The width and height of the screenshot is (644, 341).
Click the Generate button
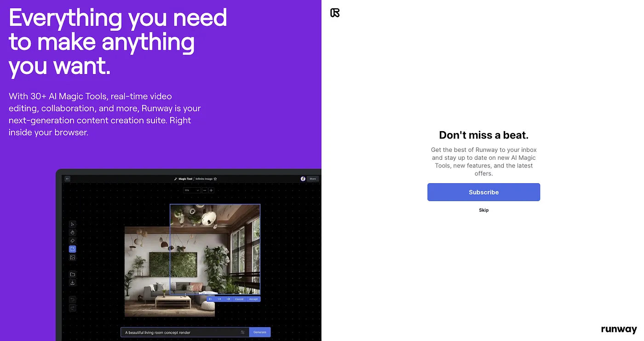tap(260, 332)
